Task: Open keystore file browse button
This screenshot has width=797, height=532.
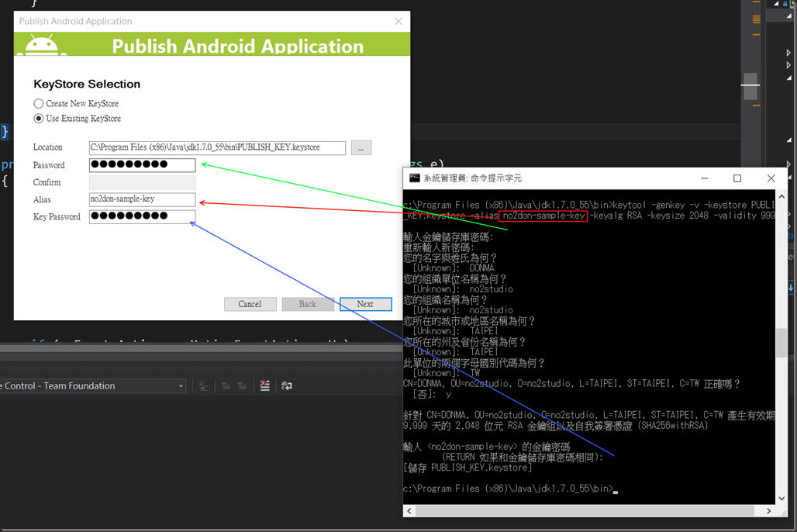Action: click(361, 147)
